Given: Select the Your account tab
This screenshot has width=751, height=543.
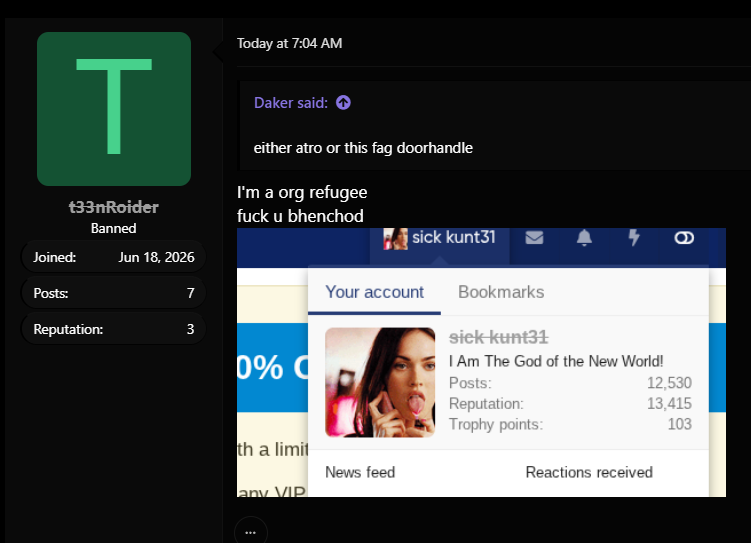Looking at the screenshot, I should (375, 292).
